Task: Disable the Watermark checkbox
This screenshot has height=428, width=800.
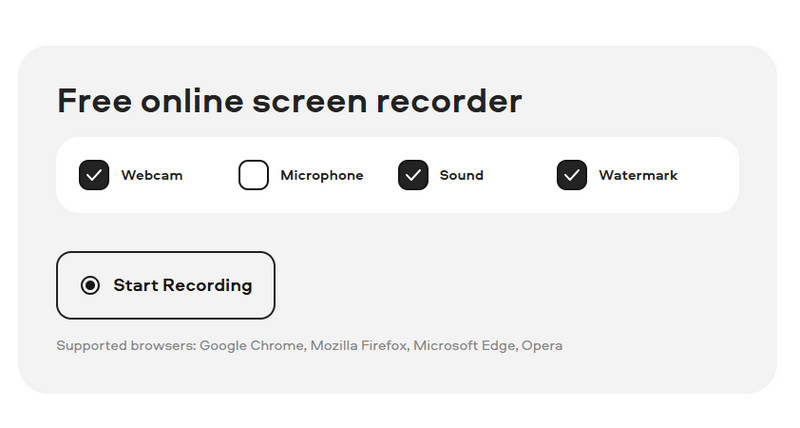Action: [572, 175]
